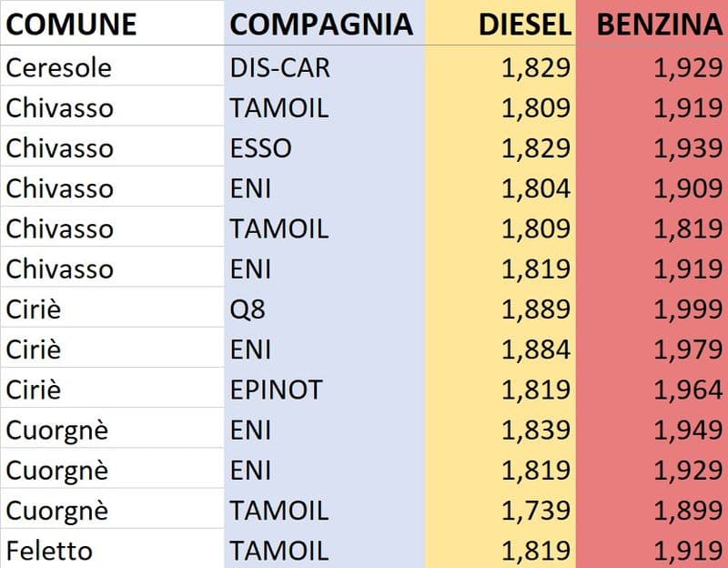The height and width of the screenshot is (568, 728).
Task: Select the COMPAGNIA column header
Action: 320,25
